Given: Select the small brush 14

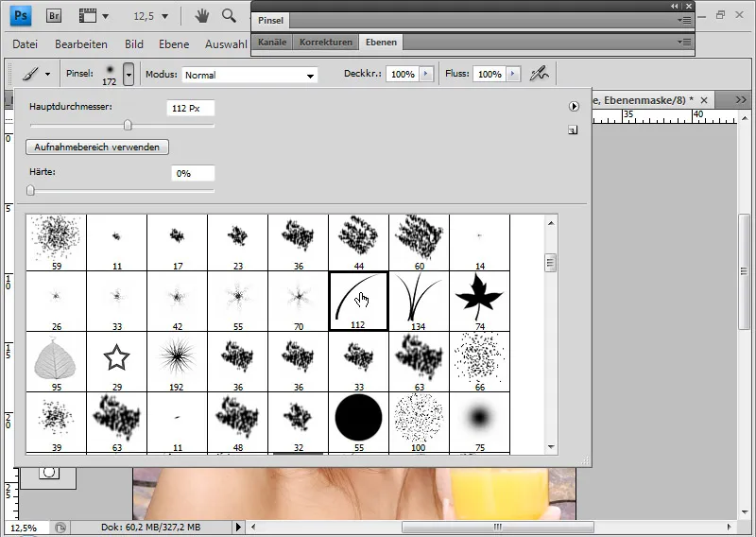Looking at the screenshot, I should click(480, 242).
